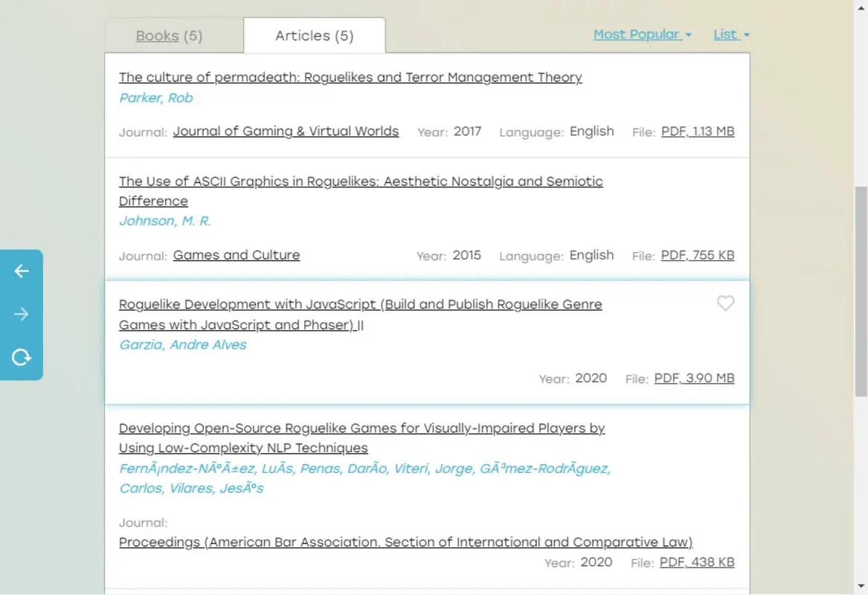Image resolution: width=868 pixels, height=595 pixels.
Task: Download the PDF, 755 KB file
Action: [x=697, y=255]
